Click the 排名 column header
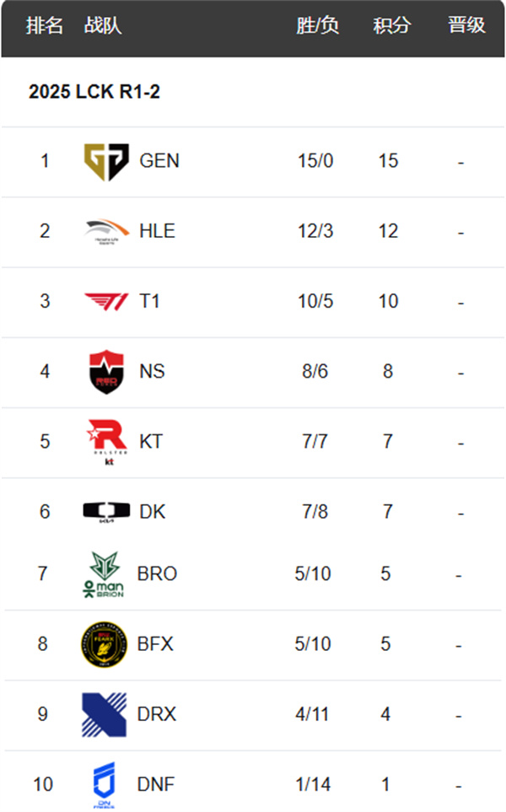The image size is (506, 812). tap(45, 25)
